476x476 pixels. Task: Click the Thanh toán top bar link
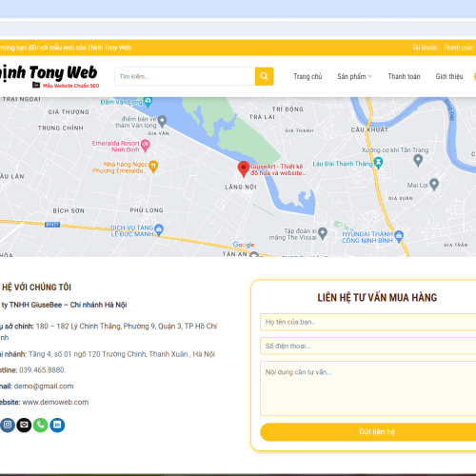[x=458, y=48]
